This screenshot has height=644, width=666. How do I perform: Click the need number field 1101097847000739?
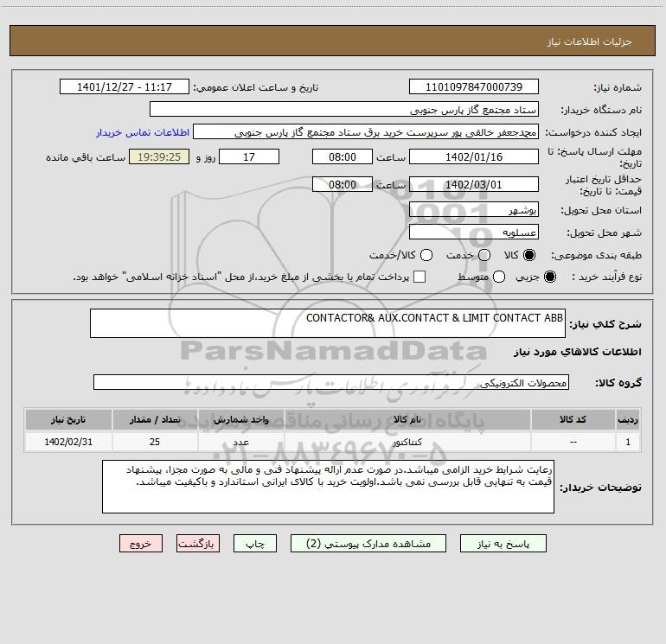(474, 87)
